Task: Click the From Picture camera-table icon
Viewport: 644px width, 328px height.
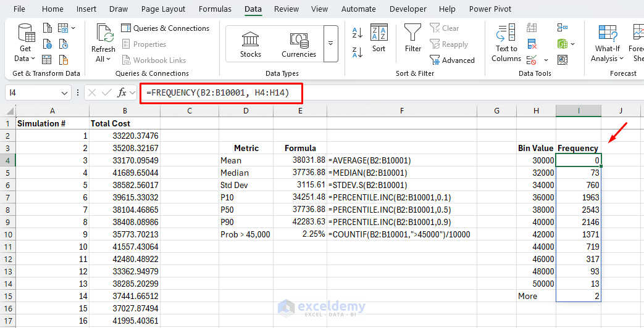Action: (63, 28)
